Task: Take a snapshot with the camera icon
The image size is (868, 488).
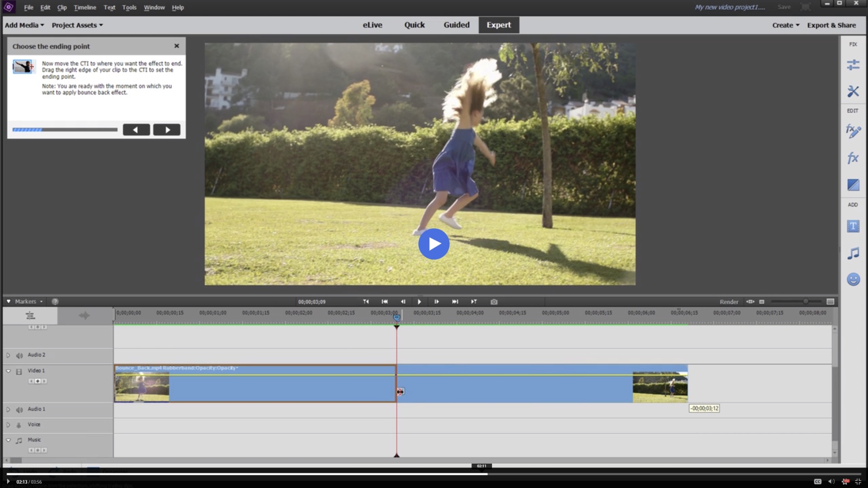Action: click(493, 301)
